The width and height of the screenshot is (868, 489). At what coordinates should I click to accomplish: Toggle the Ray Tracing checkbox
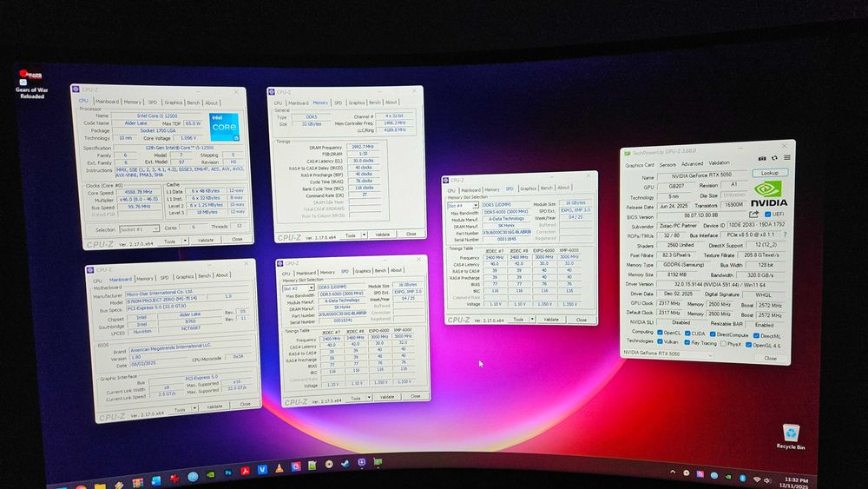point(687,342)
